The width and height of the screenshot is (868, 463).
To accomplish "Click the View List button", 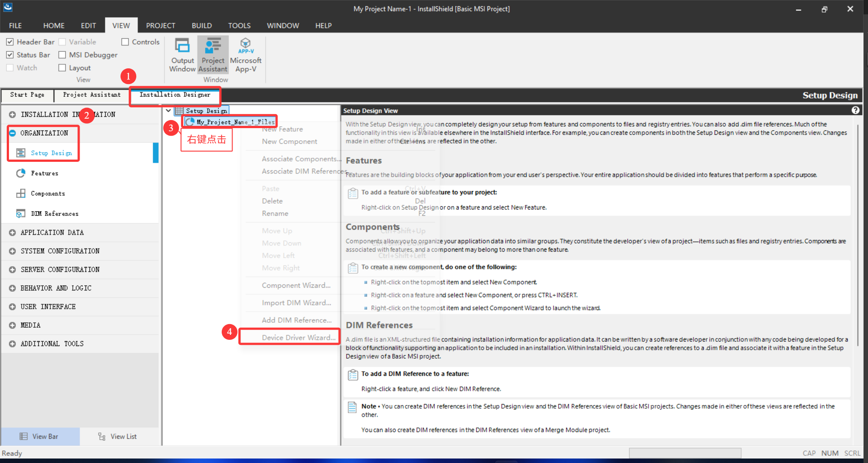I will coord(119,436).
